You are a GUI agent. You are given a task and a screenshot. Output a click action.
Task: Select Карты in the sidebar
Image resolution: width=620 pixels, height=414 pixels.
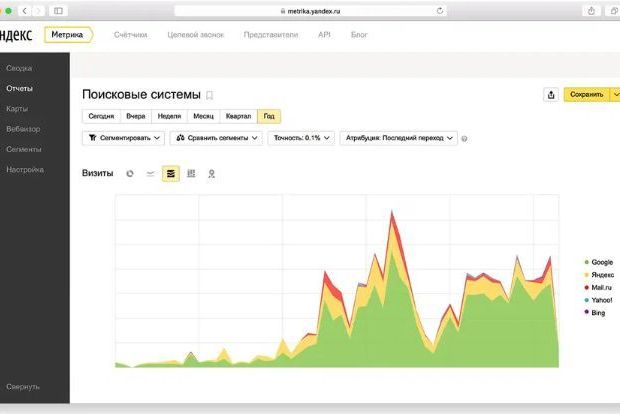(x=17, y=109)
